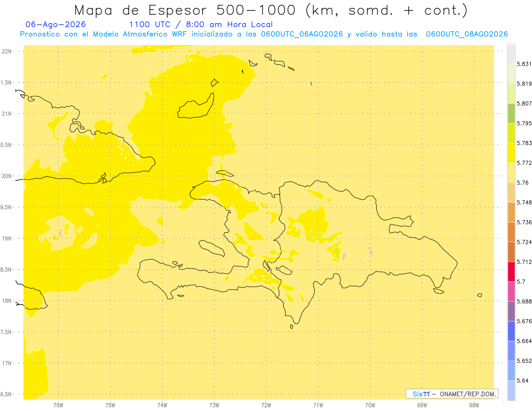
Task: Click the longitude label '68W'
Action: point(474,405)
